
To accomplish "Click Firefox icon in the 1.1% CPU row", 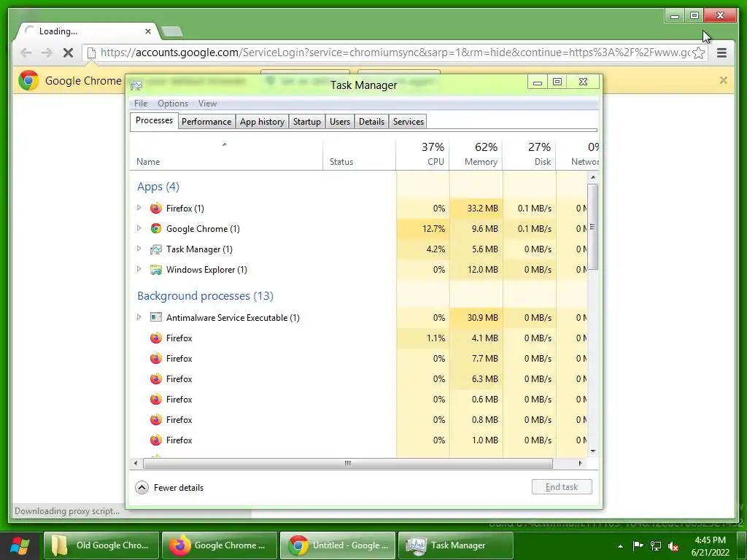I will [156, 338].
